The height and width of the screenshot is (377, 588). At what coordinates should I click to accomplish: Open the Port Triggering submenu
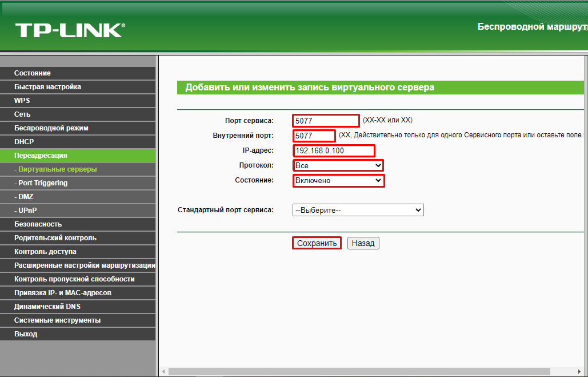pos(43,183)
